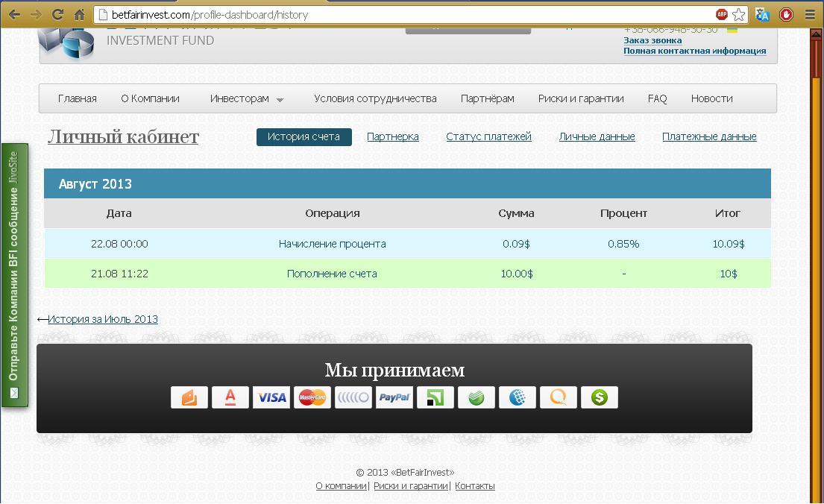Select the Sberbank payment icon

pyautogui.click(x=476, y=397)
